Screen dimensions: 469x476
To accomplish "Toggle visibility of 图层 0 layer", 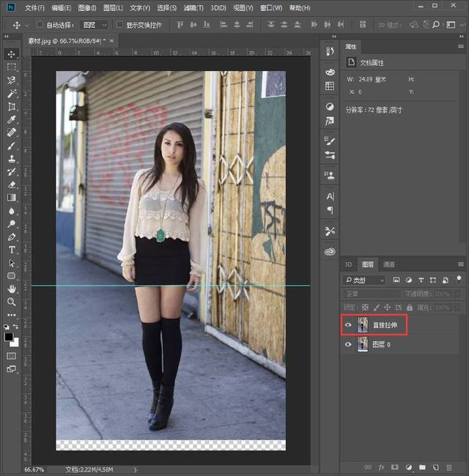I will point(348,344).
